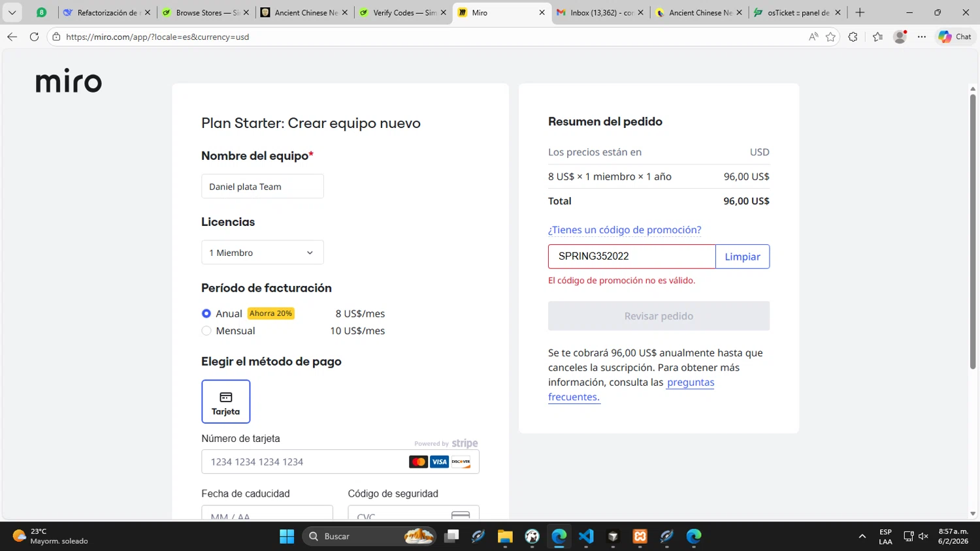This screenshot has width=980, height=551.
Task: Expand the Licencias member dropdown
Action: pos(263,253)
